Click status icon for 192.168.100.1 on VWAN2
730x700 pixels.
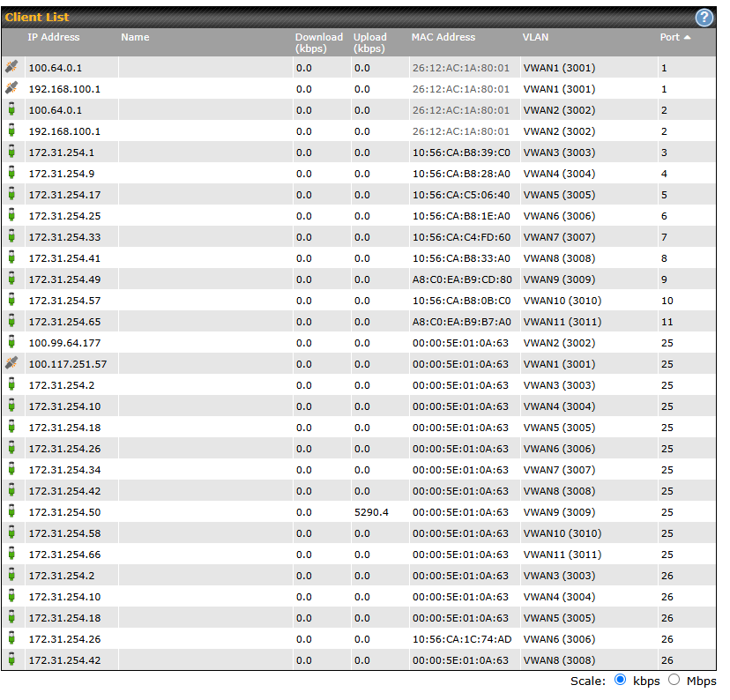coord(12,130)
